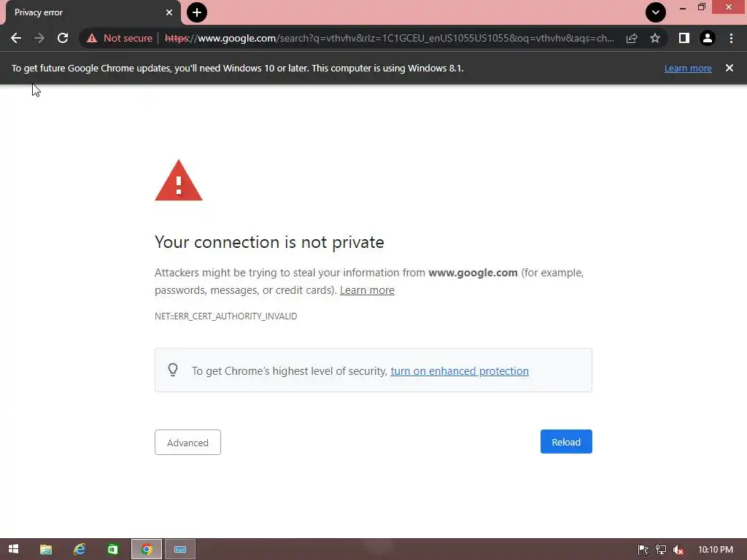The image size is (747, 560).
Task: Go back using the browser back arrow
Action: click(x=16, y=38)
